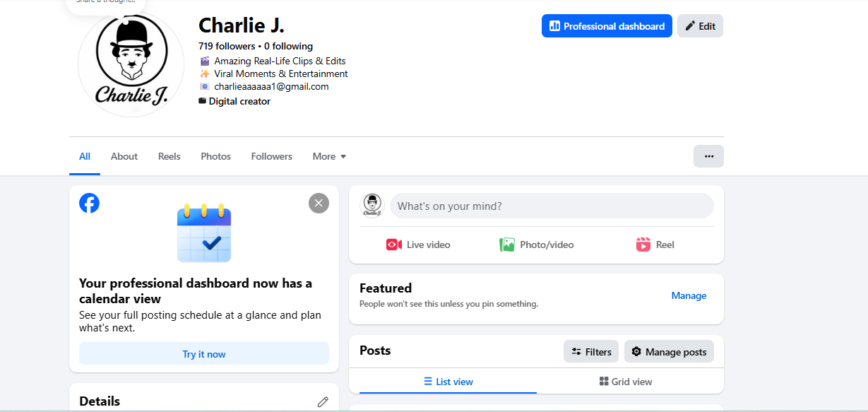868x412 pixels.
Task: Click the What's on your mind field
Action: 552,206
